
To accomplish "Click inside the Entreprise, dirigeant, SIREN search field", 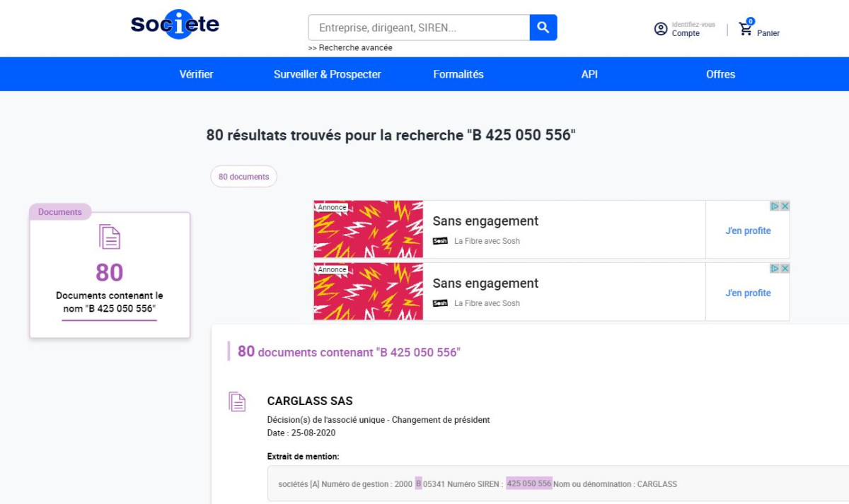I will pos(417,27).
